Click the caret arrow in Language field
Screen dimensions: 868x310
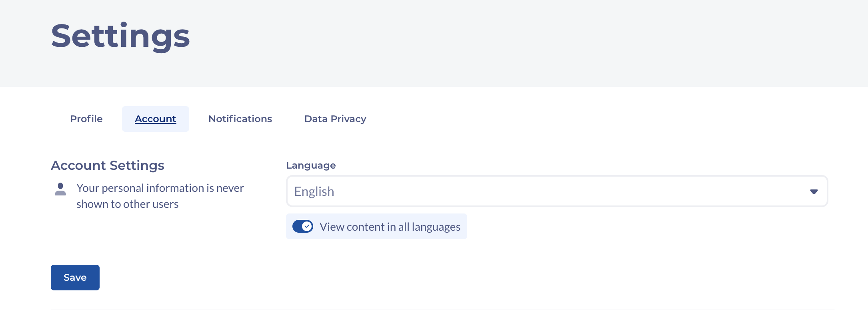point(814,192)
